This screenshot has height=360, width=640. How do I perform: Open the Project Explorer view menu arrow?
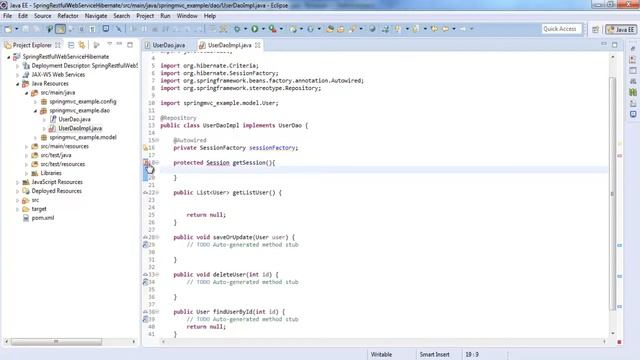point(109,44)
